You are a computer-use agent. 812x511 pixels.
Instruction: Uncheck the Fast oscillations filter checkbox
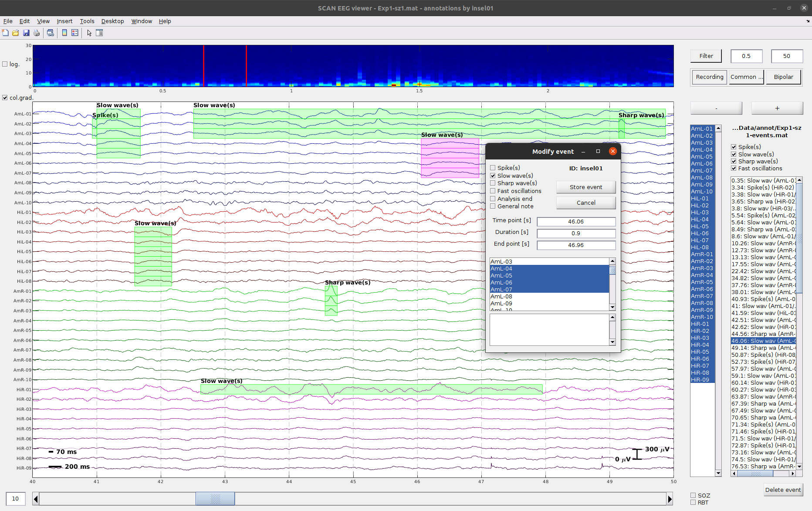click(734, 168)
